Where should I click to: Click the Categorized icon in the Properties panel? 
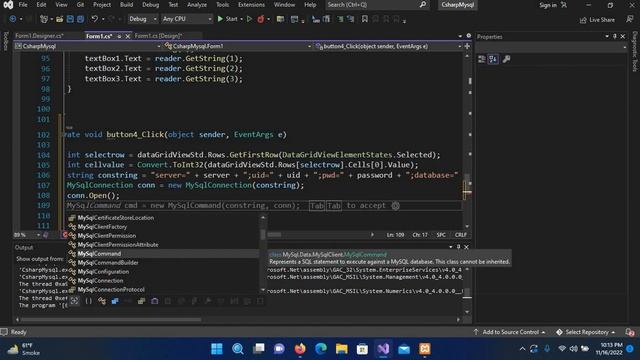click(x=482, y=59)
